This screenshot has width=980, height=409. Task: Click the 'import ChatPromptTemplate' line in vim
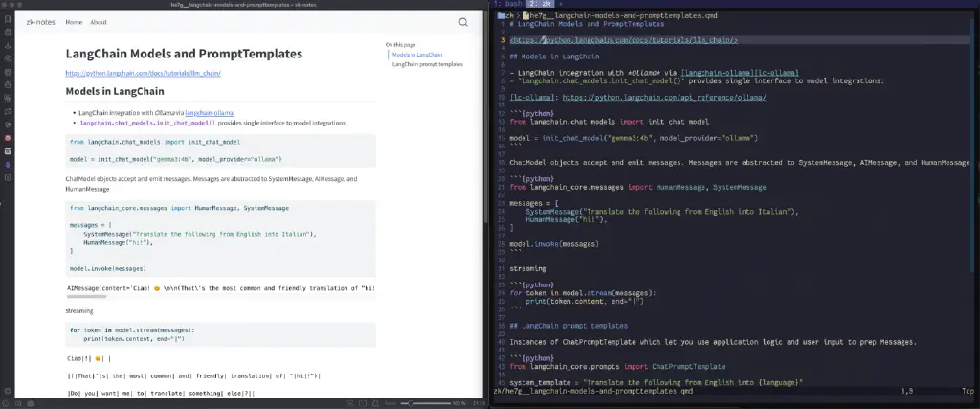(x=617, y=367)
